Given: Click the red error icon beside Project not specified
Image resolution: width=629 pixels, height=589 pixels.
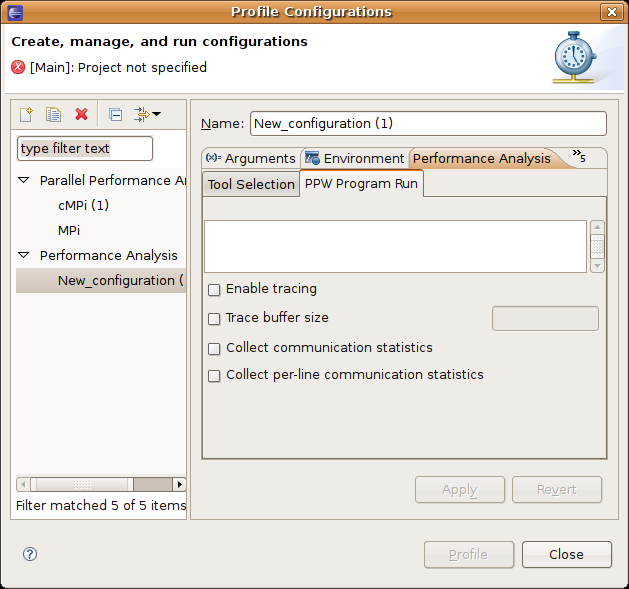Looking at the screenshot, I should pyautogui.click(x=18, y=67).
